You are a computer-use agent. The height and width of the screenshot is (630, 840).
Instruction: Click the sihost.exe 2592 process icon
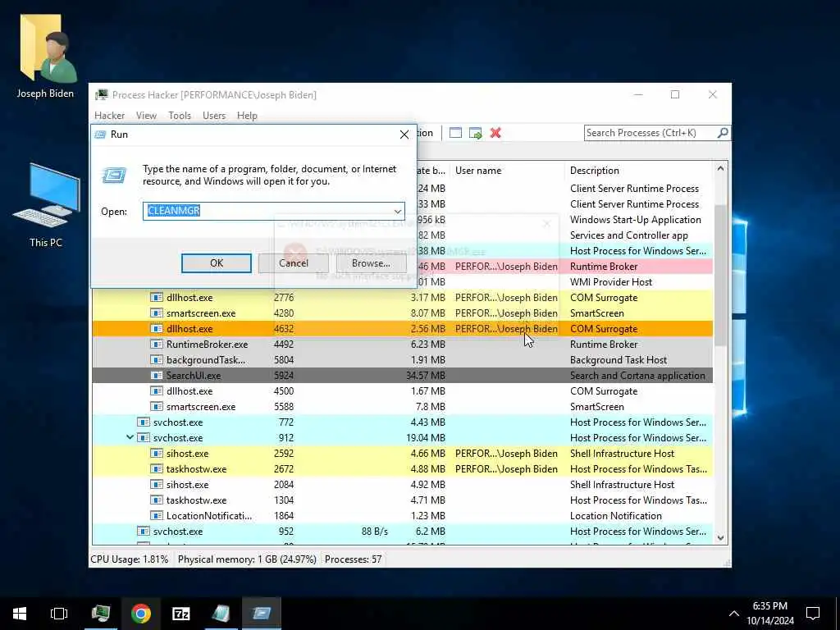click(157, 454)
